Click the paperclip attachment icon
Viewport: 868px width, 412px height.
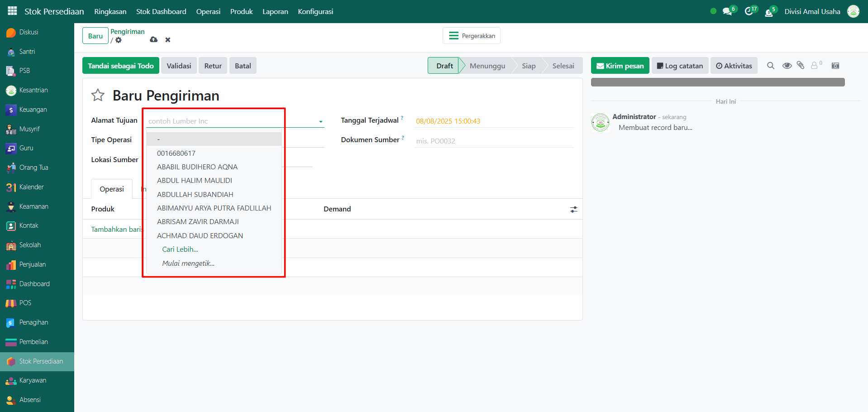801,66
